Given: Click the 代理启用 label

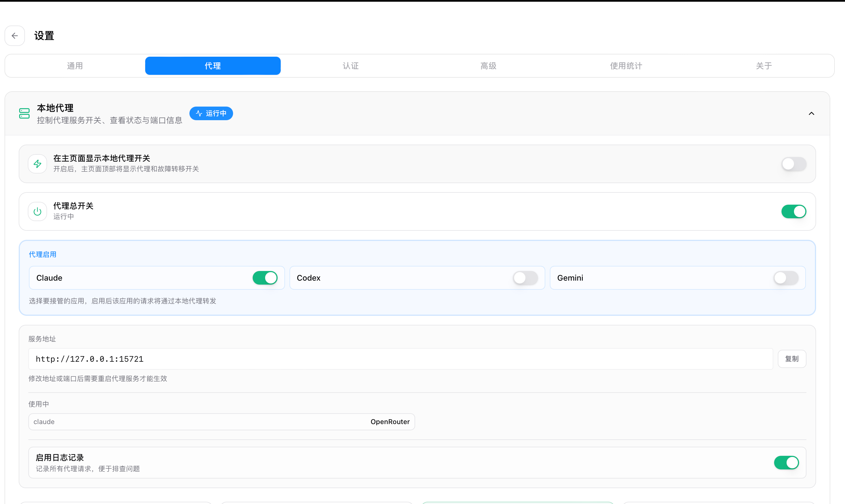Looking at the screenshot, I should coord(43,254).
